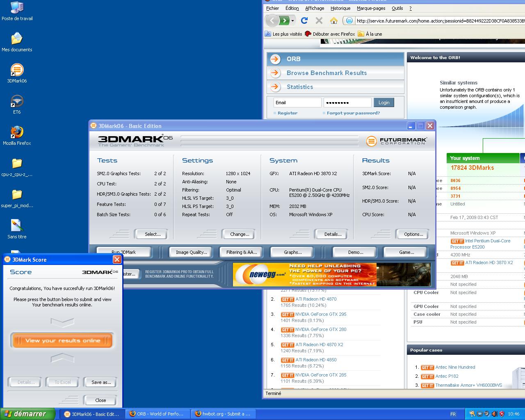Click the volume icon in the system tray

click(494, 414)
